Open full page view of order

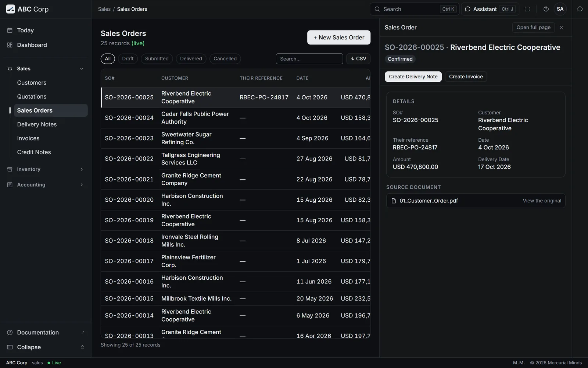(x=533, y=27)
